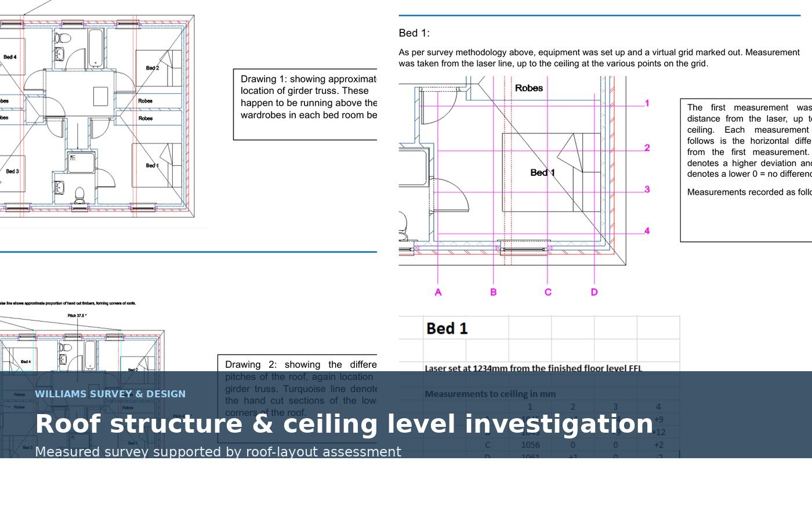Click magenta grid row label "1"
812x522 pixels.
[x=647, y=103]
